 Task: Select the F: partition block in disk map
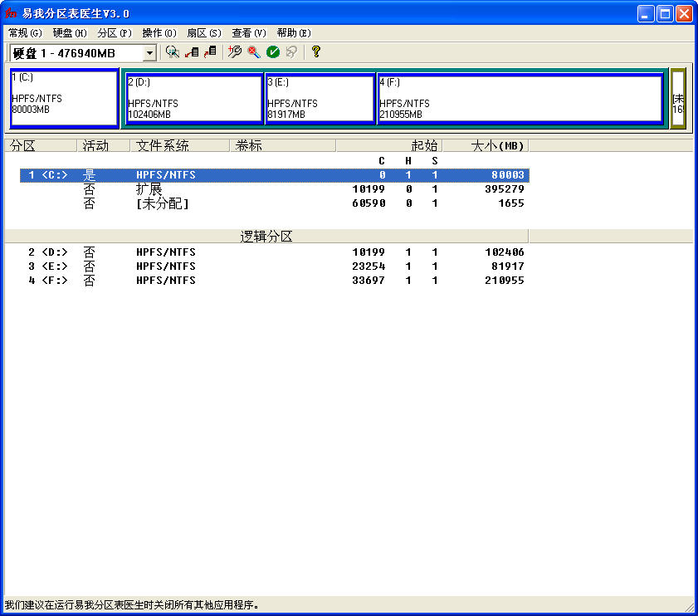coord(520,99)
